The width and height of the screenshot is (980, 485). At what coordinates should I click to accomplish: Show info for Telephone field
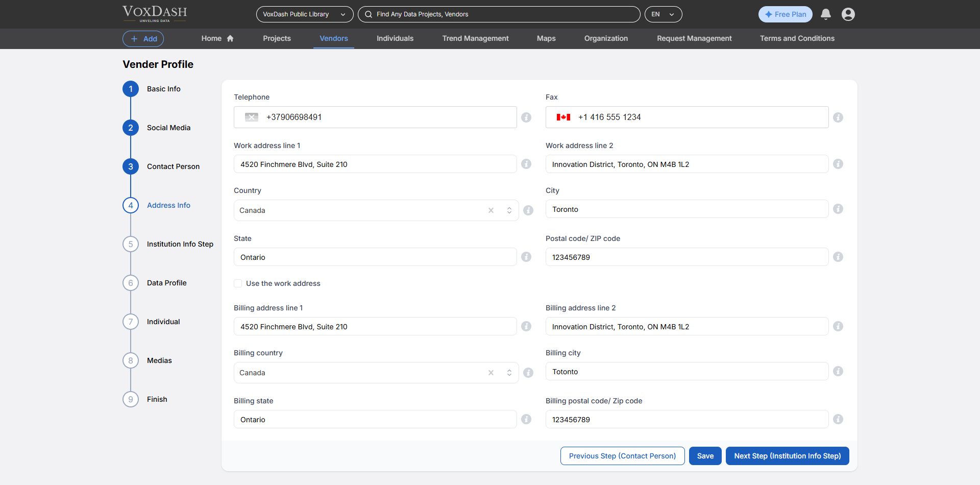pos(526,117)
